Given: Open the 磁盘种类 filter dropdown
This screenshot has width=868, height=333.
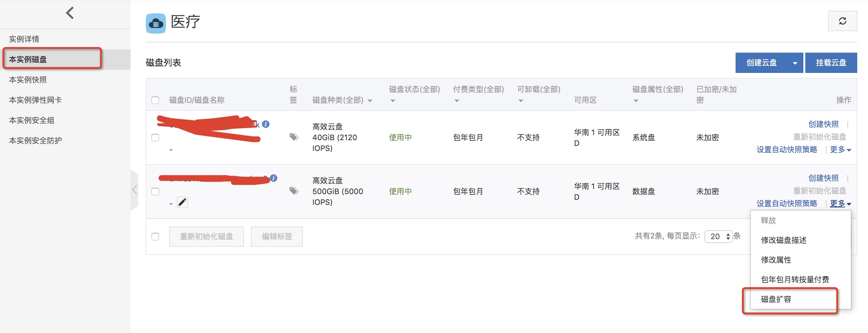Looking at the screenshot, I should [370, 100].
